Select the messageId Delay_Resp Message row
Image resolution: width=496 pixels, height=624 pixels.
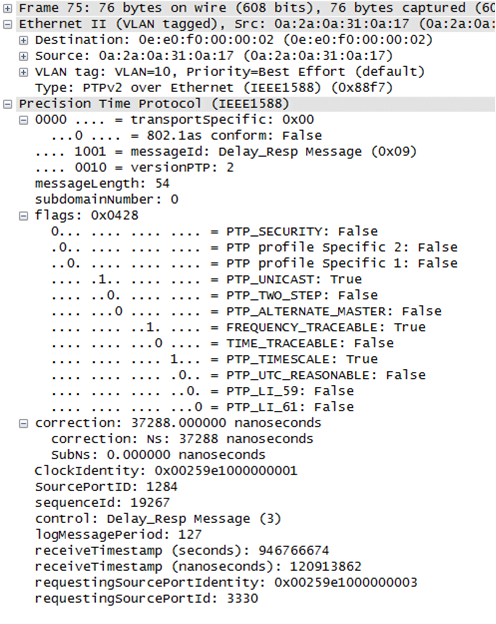click(226, 152)
